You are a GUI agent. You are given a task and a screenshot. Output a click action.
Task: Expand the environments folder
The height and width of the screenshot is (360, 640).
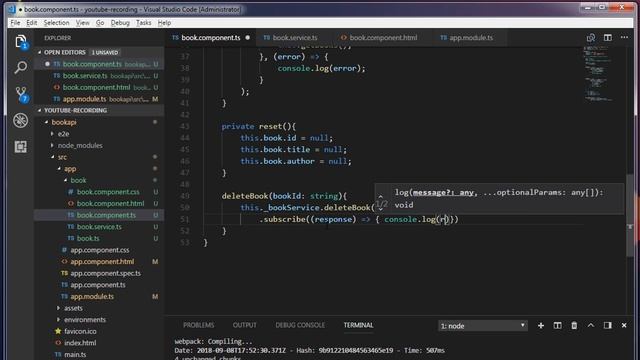(x=58, y=320)
